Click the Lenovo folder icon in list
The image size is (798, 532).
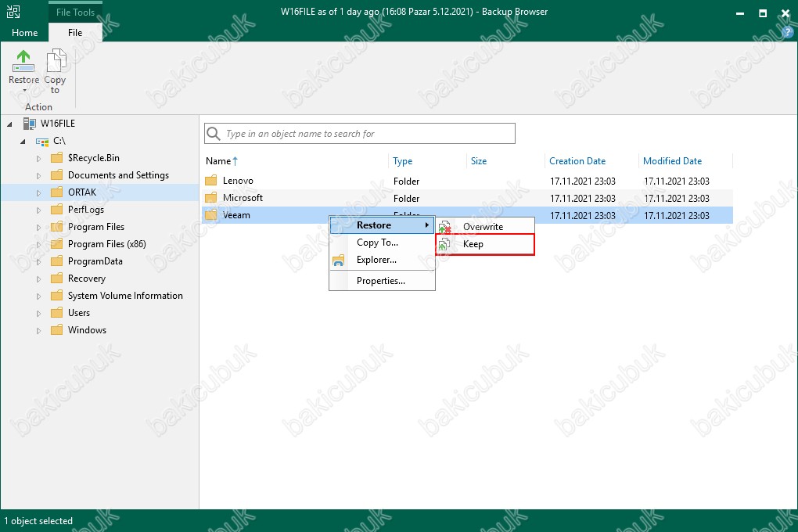[211, 181]
